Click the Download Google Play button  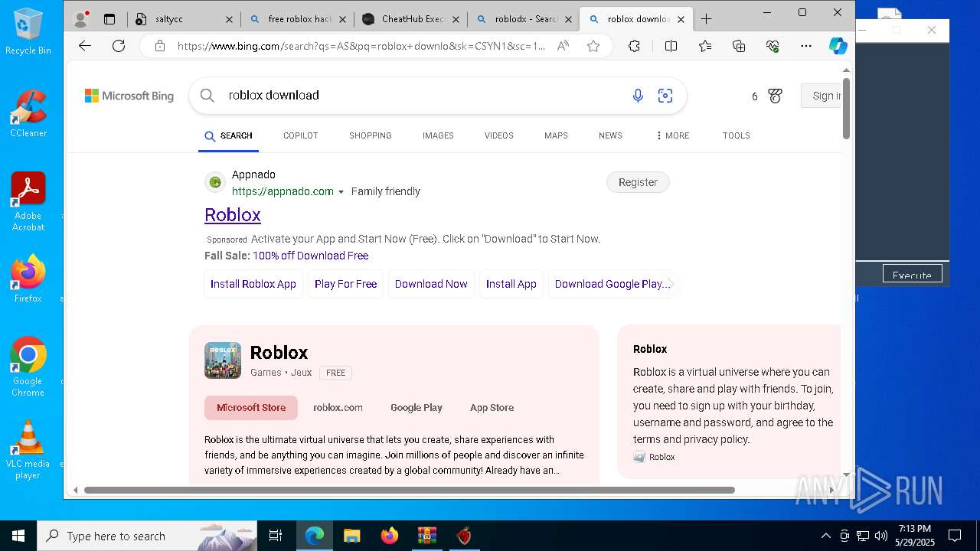point(612,284)
